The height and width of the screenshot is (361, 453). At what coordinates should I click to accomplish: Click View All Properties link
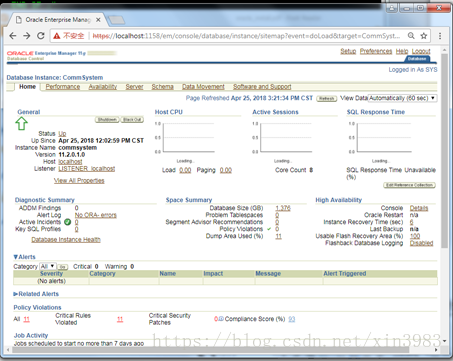tap(79, 181)
